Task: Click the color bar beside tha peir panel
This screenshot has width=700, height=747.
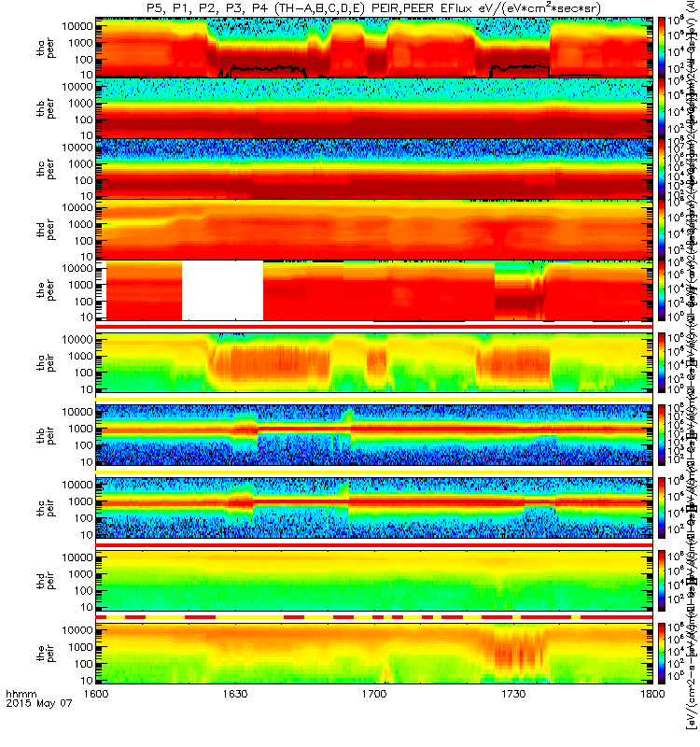Action: pos(662,362)
